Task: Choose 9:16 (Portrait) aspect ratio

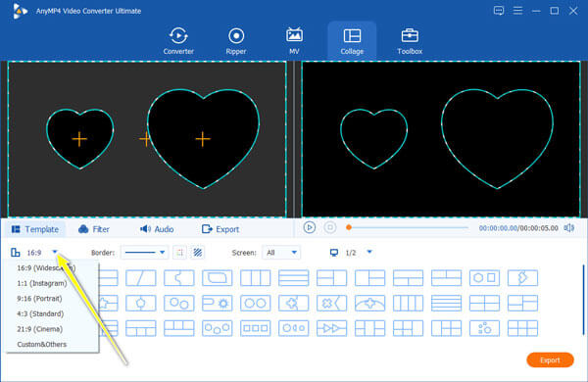Action: pos(39,299)
